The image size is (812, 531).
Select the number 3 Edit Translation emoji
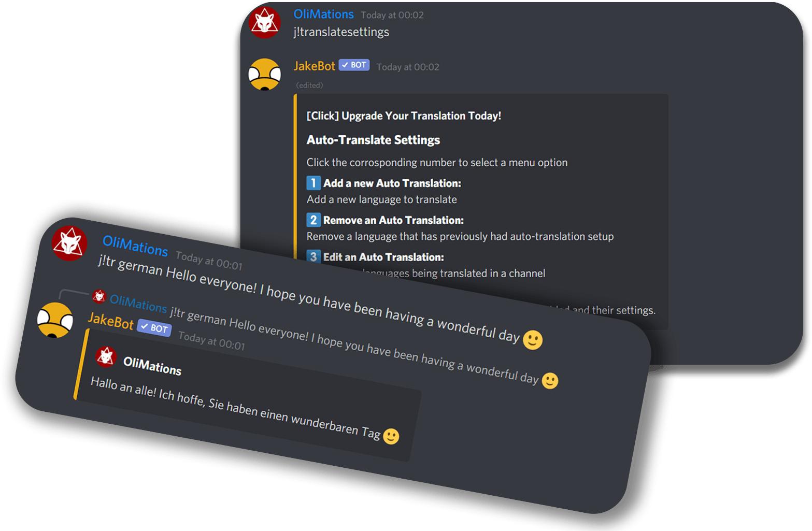point(314,256)
